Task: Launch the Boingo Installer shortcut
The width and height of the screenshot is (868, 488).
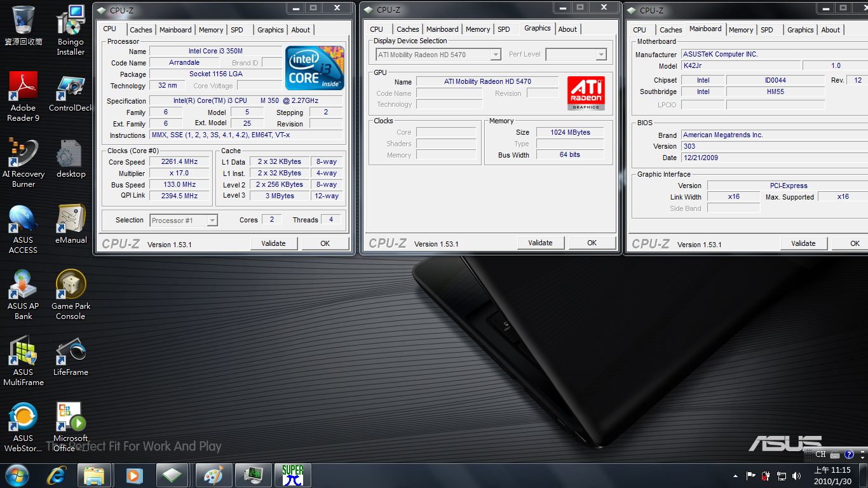Action: 71,30
